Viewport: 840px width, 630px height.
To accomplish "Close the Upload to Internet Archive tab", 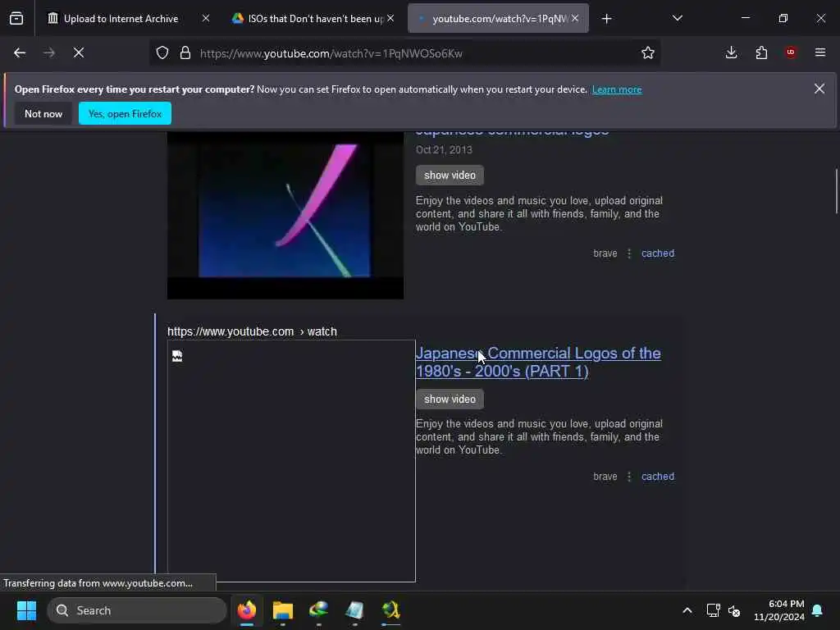I will (206, 18).
